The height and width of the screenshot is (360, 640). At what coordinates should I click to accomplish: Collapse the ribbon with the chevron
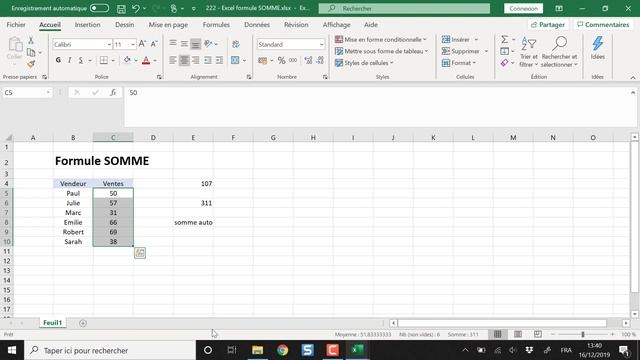[x=633, y=77]
